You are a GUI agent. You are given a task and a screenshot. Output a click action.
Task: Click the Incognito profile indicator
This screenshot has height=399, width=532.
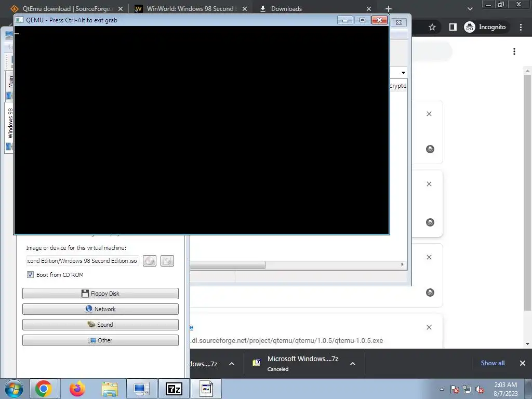[x=486, y=27]
